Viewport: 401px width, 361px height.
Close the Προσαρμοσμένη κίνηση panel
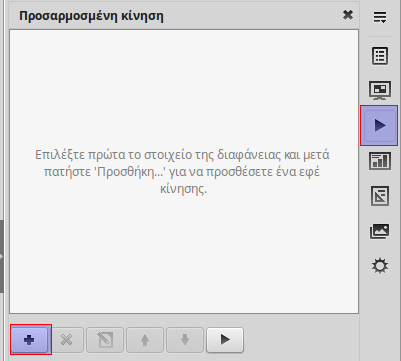point(348,15)
